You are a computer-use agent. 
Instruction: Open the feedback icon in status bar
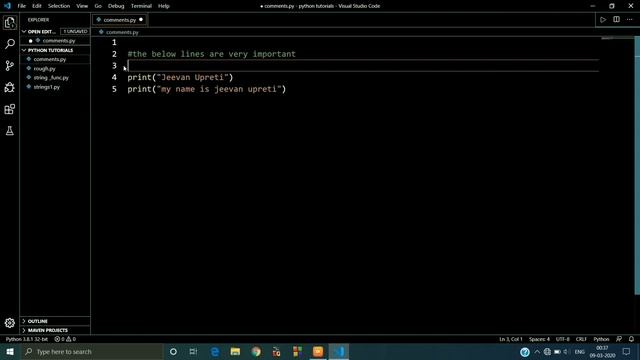619,339
